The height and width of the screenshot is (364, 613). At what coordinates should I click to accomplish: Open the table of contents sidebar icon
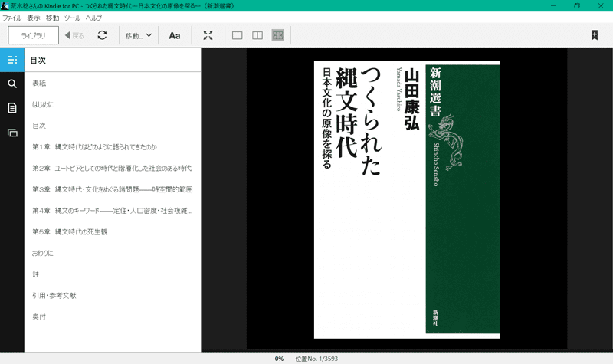tap(12, 60)
